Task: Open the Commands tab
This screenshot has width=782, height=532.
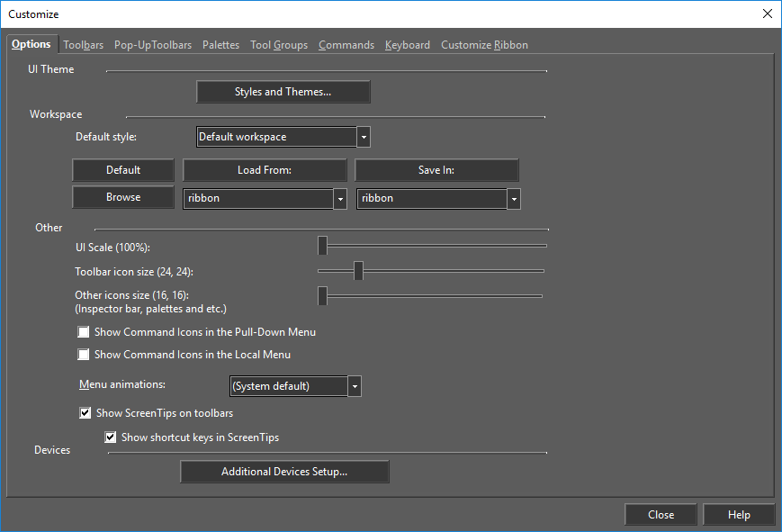Action: 346,45
